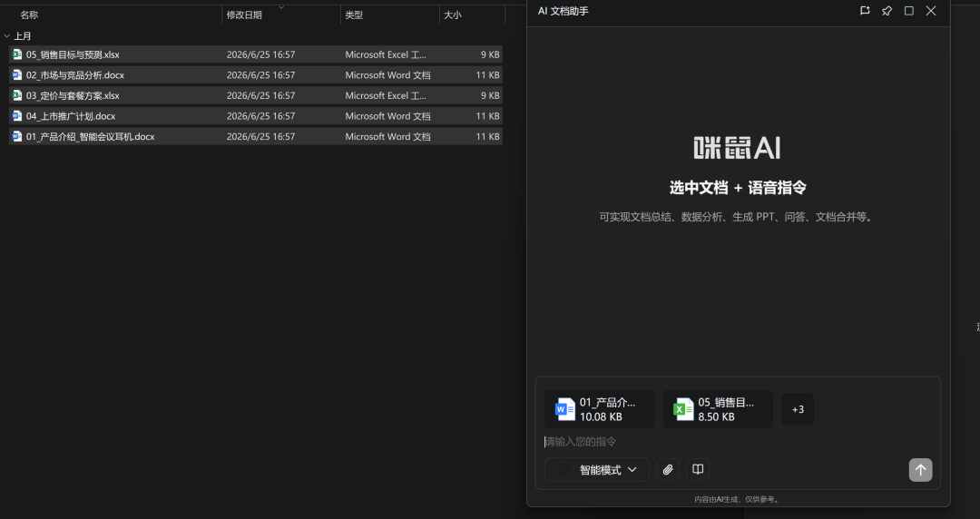Click the type cell of 02_市场与竞品分析.docx
The width and height of the screenshot is (980, 519).
pos(387,75)
